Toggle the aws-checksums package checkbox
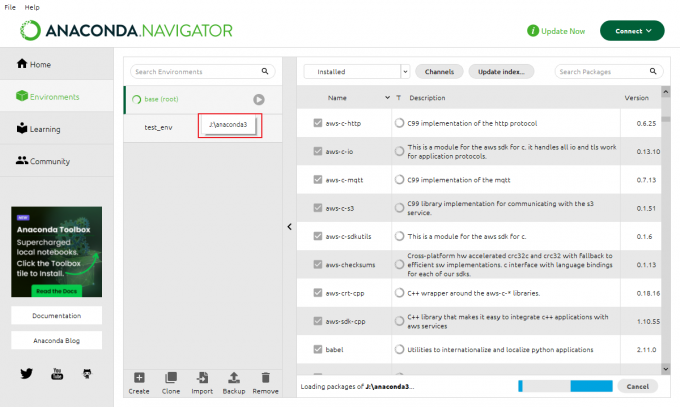 pos(318,264)
